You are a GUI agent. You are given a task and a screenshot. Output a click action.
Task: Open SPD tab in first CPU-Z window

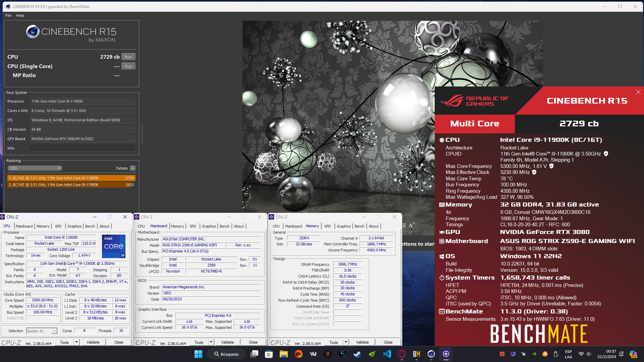click(58, 226)
